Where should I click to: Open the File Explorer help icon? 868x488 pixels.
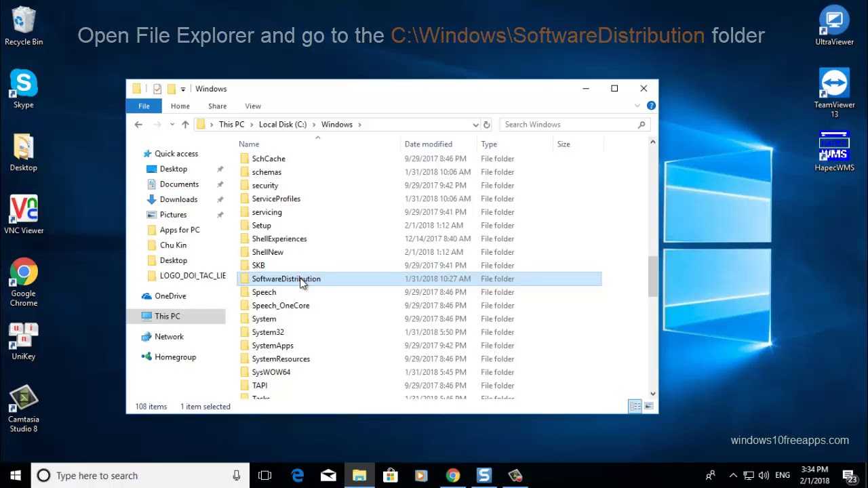point(651,106)
